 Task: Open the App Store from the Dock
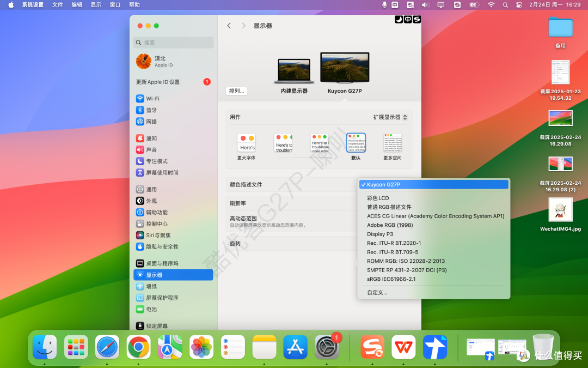[296, 347]
